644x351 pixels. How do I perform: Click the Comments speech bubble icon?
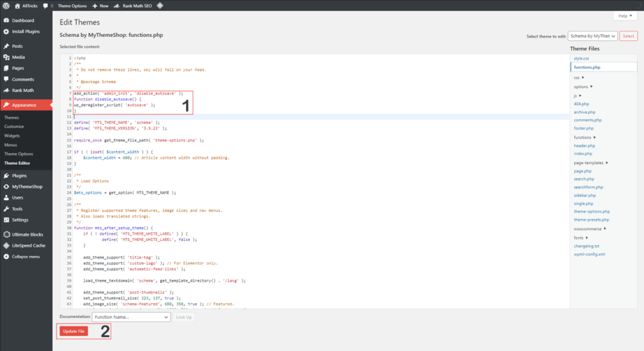click(x=6, y=79)
